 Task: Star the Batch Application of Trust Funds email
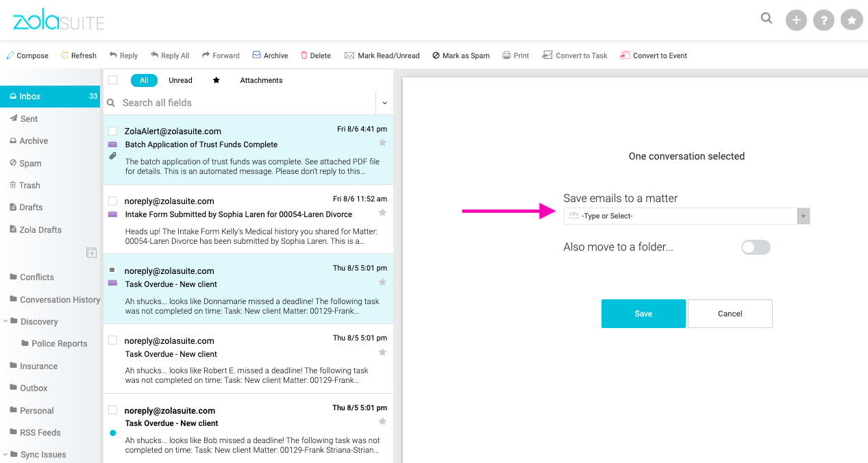382,142
